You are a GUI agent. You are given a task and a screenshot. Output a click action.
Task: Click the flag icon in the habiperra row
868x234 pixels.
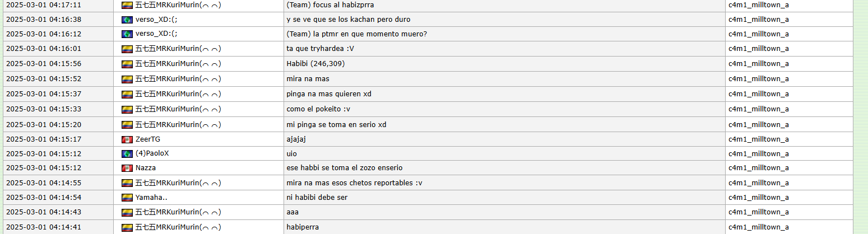click(x=127, y=227)
